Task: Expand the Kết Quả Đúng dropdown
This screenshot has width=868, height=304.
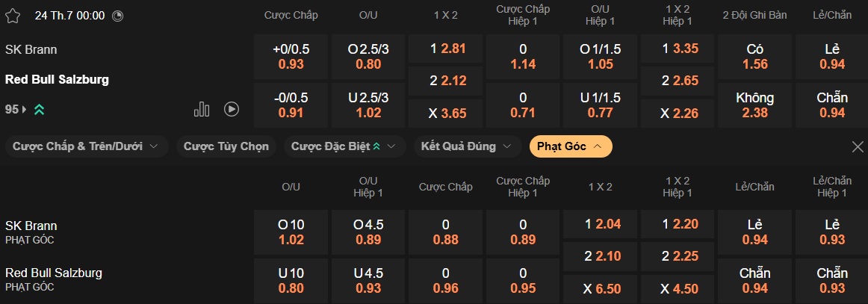Action: (x=466, y=146)
